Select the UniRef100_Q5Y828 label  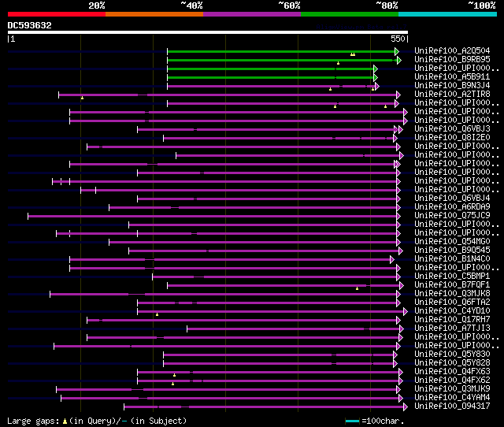pos(452,363)
